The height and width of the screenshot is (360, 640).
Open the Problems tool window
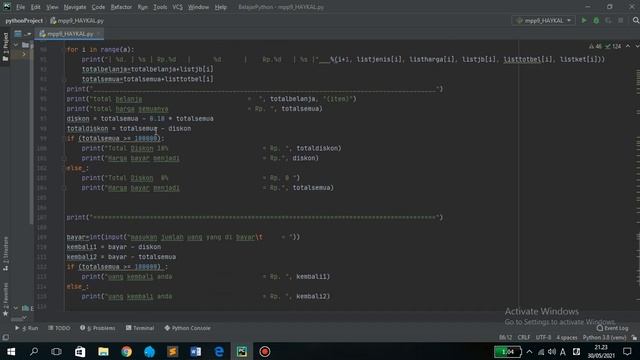pos(98,328)
